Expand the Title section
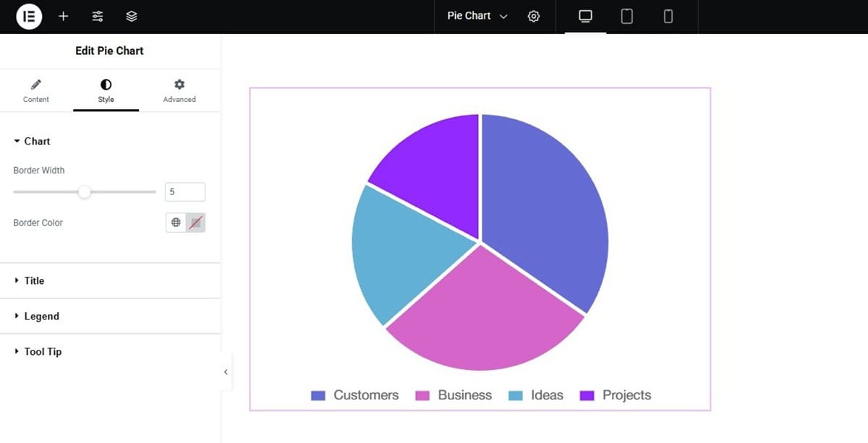 (110, 280)
